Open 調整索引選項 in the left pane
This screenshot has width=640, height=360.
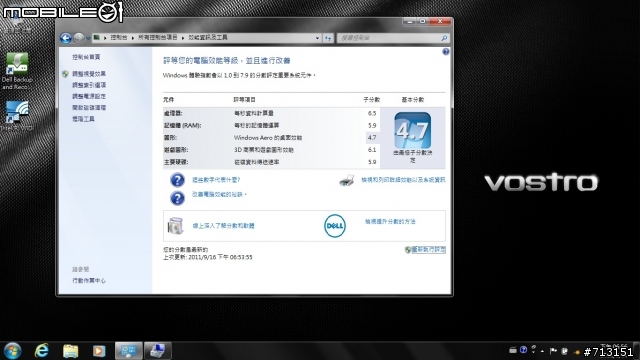89,85
